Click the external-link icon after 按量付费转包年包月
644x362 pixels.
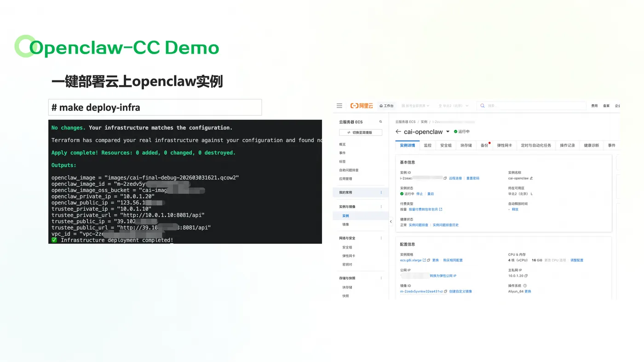click(x=441, y=209)
